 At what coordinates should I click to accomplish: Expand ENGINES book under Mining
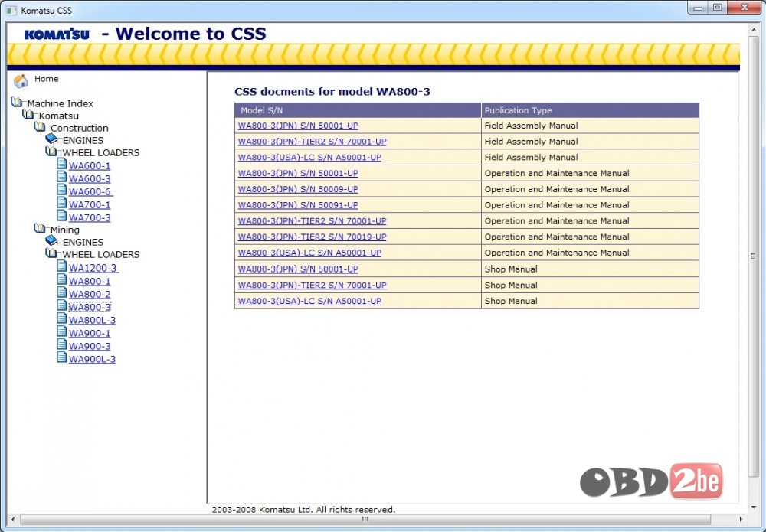[52, 240]
